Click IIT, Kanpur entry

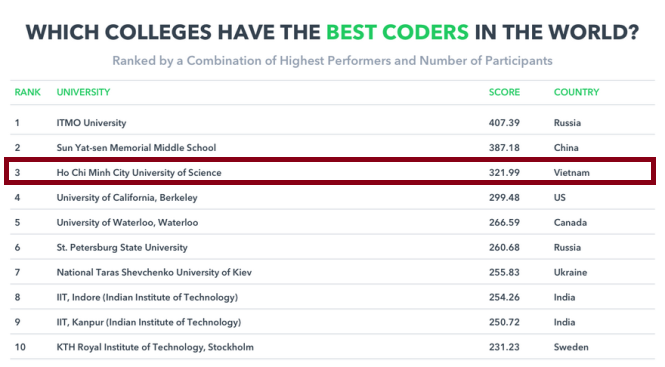coord(148,322)
